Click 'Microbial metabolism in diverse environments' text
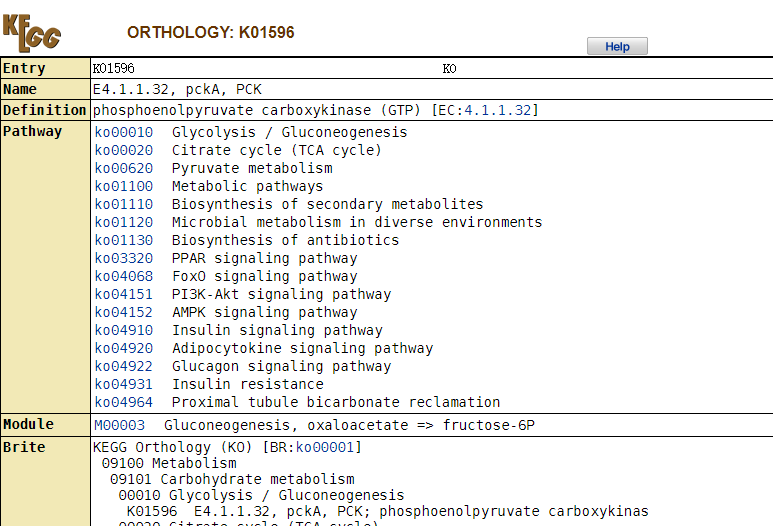 click(x=357, y=222)
